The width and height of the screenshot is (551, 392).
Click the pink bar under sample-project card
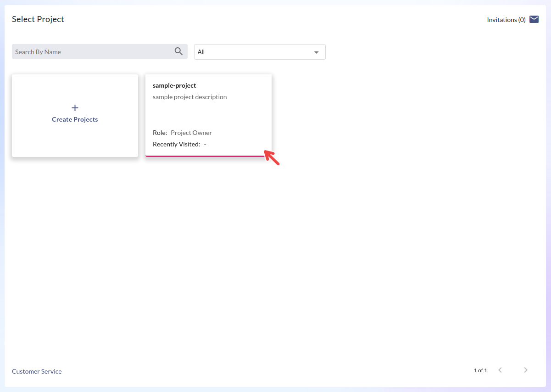click(x=205, y=156)
